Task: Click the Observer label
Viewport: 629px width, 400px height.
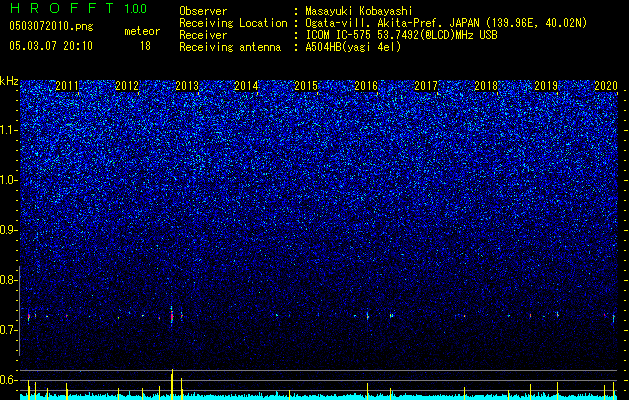Action: (x=203, y=11)
